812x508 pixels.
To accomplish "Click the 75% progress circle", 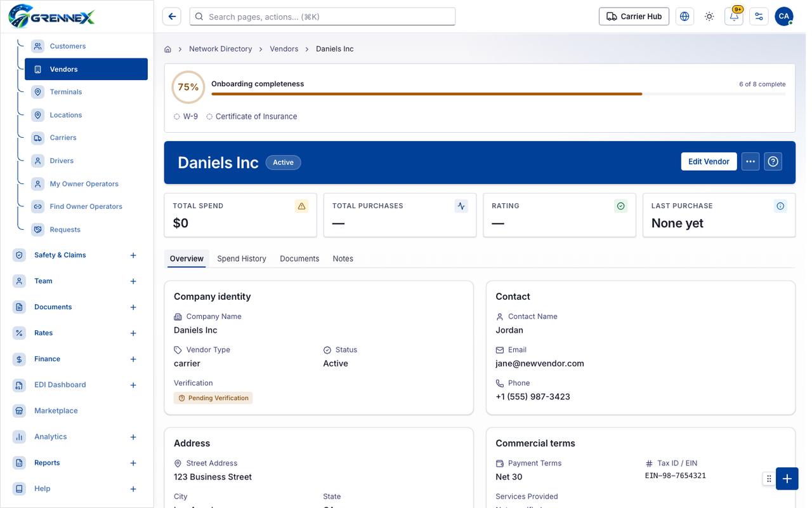I will 188,87.
